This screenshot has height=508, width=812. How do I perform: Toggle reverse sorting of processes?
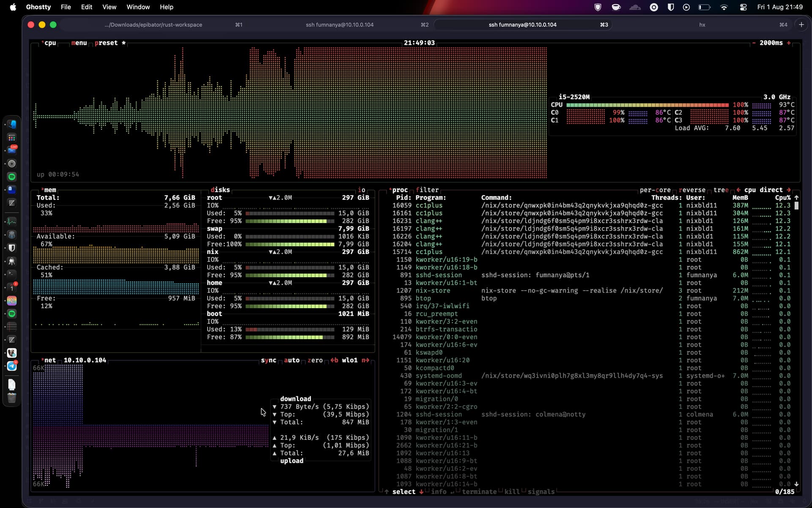(x=692, y=190)
